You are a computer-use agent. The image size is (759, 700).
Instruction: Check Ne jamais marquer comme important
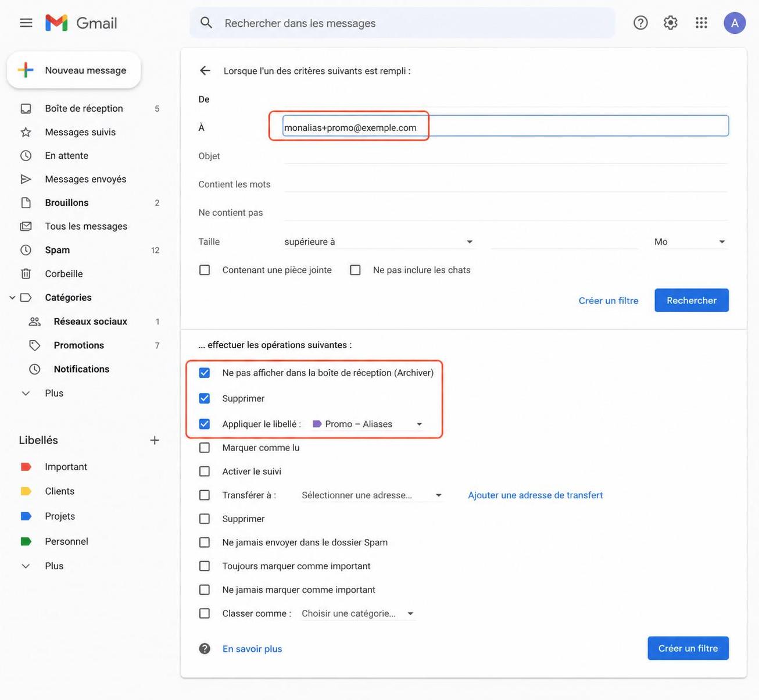pyautogui.click(x=205, y=590)
